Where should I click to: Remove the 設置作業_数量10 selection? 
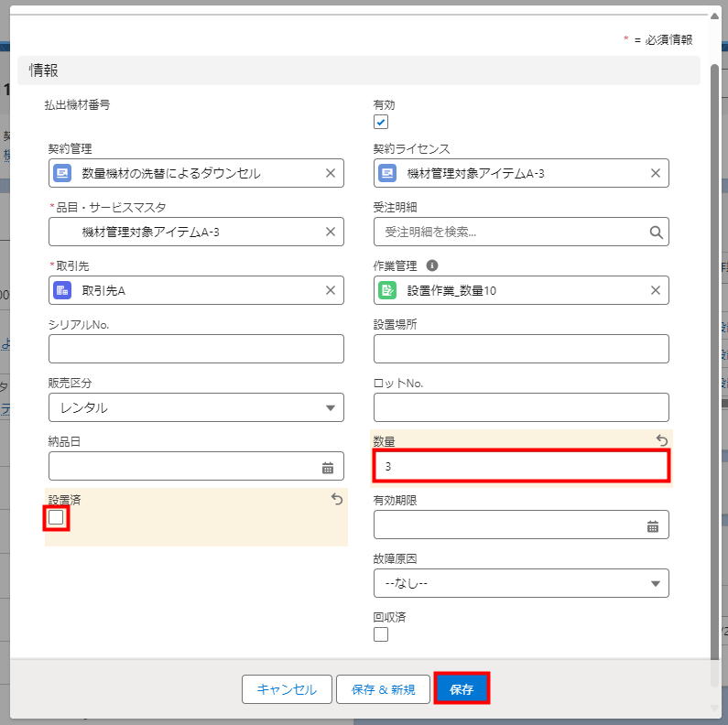click(x=656, y=290)
